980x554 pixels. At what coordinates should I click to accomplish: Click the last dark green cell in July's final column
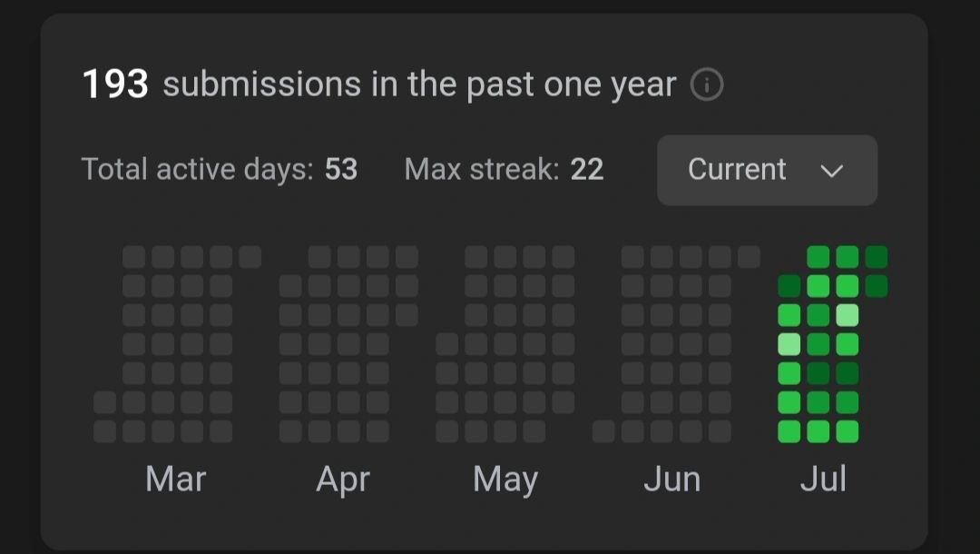pos(877,286)
